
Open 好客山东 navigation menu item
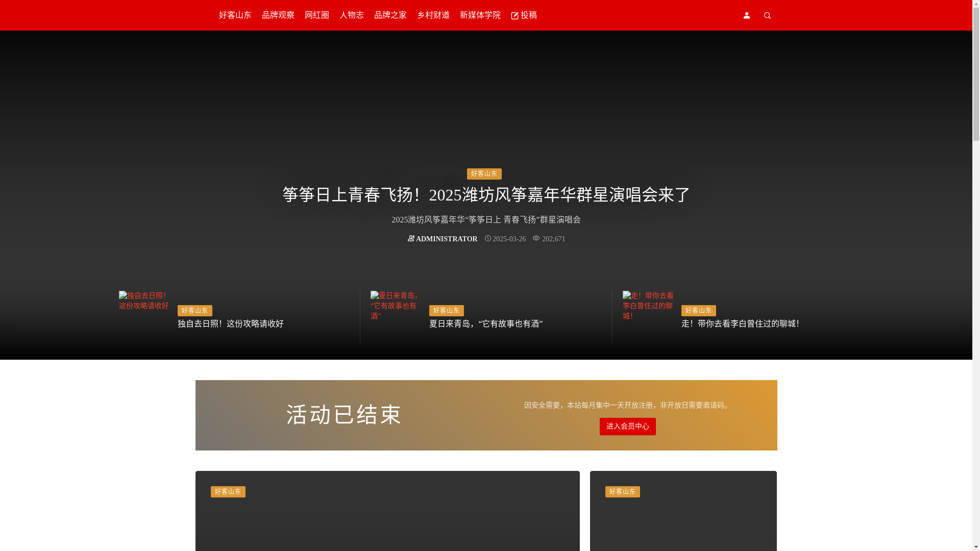pyautogui.click(x=235, y=15)
